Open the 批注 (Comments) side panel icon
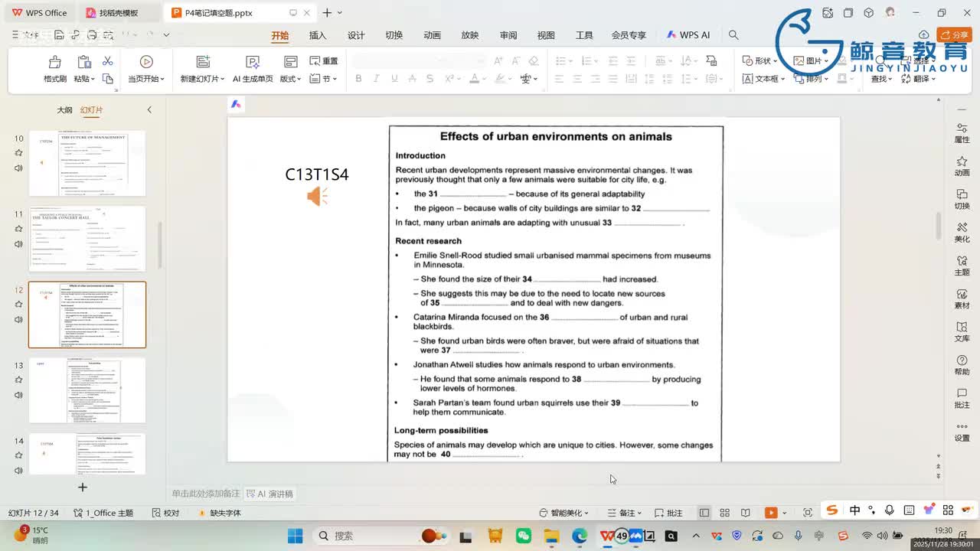The image size is (980, 551). coord(962,393)
